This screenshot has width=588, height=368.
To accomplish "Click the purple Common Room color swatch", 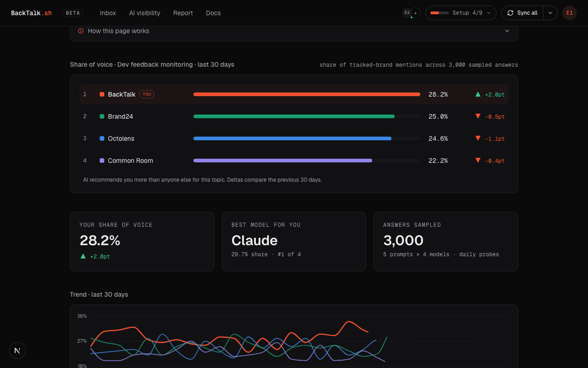I will click(102, 161).
